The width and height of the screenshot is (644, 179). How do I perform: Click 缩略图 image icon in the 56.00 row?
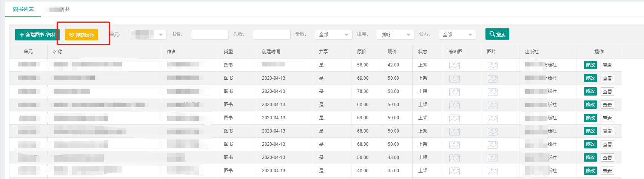click(x=454, y=65)
